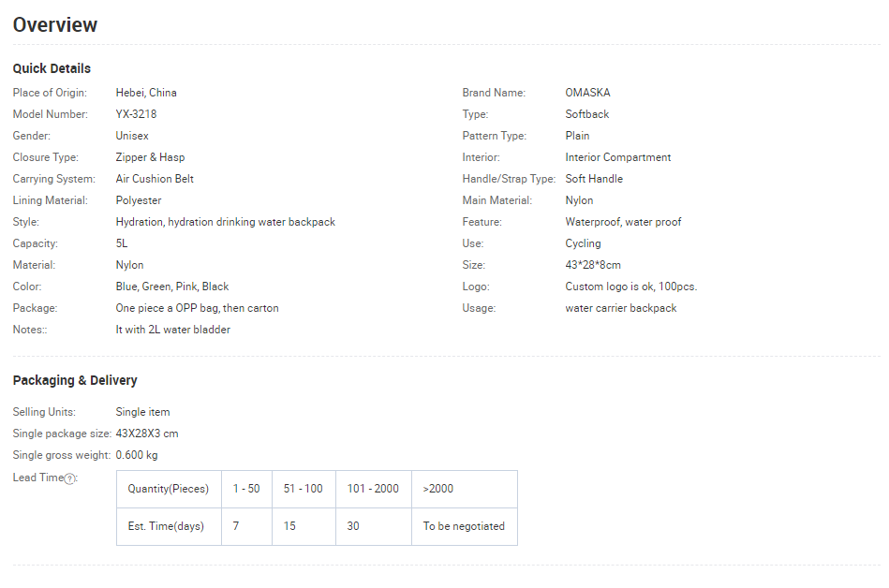Image resolution: width=889 pixels, height=588 pixels.
Task: Click the Hydration drinking water backpack style text
Action: [226, 222]
